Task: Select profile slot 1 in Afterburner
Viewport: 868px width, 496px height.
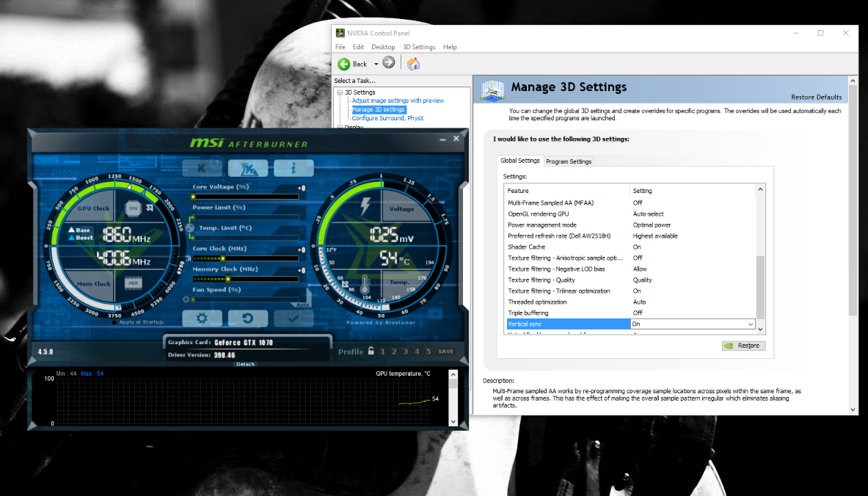Action: (382, 351)
